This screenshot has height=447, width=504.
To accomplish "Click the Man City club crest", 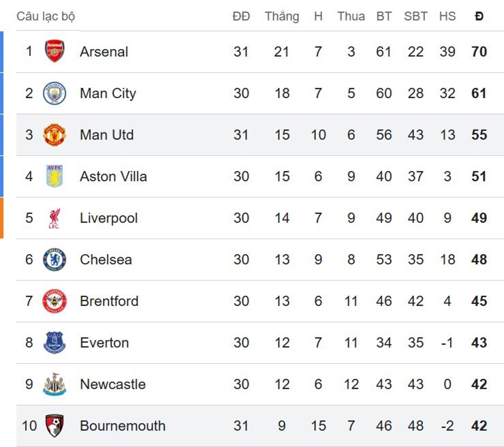I will click(x=54, y=93).
